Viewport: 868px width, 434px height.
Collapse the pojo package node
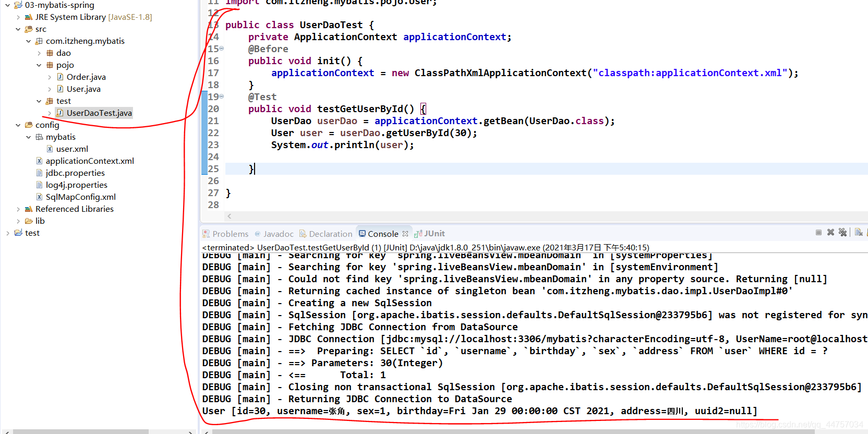39,65
